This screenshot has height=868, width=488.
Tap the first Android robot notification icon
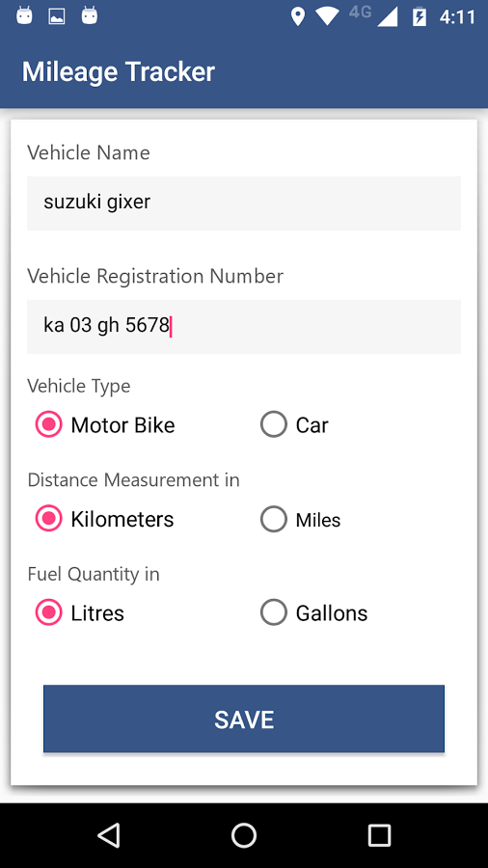[x=24, y=16]
